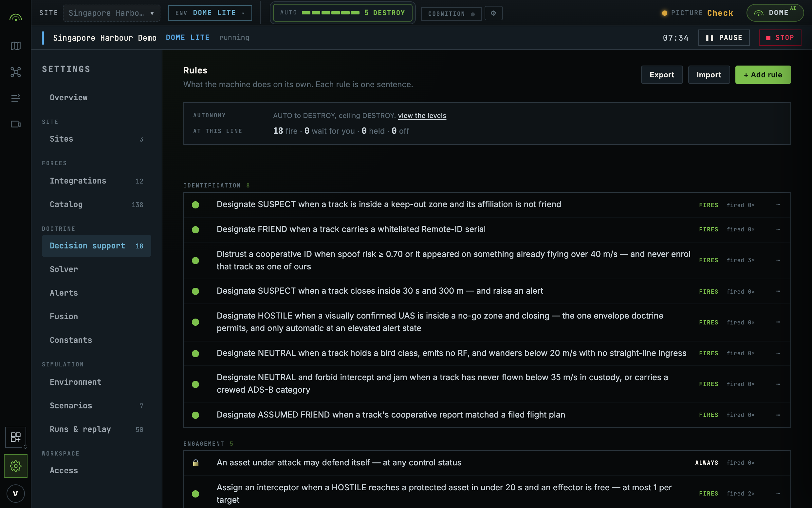
Task: Open the map view sidebar icon
Action: point(15,46)
